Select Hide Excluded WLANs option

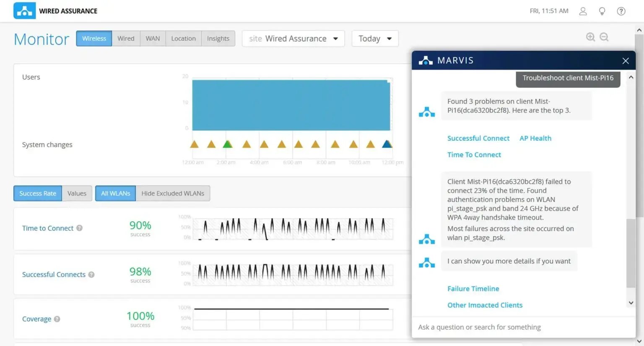[x=173, y=193]
